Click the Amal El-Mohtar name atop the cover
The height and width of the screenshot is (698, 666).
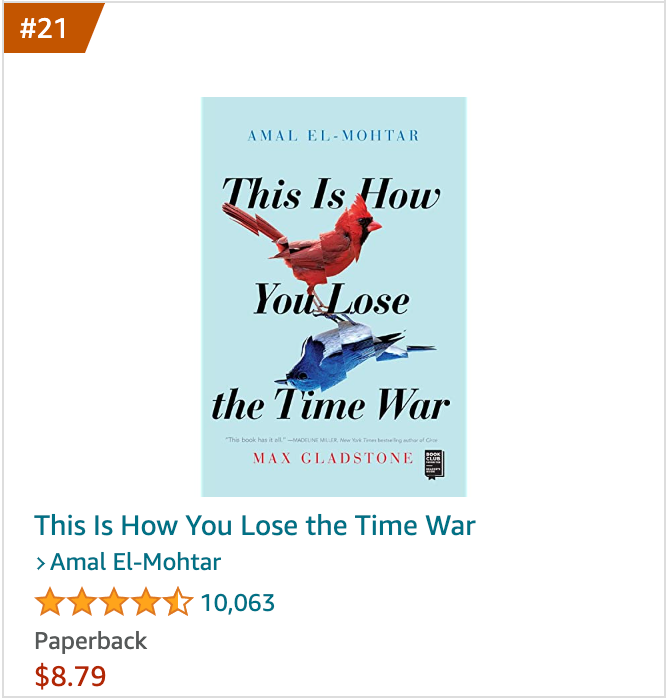click(x=333, y=135)
